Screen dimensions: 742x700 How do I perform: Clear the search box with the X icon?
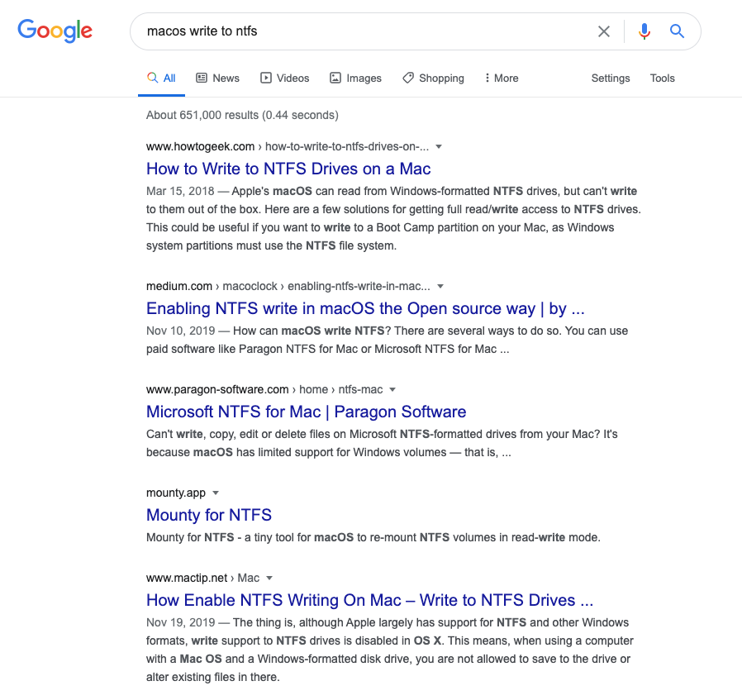click(x=604, y=31)
